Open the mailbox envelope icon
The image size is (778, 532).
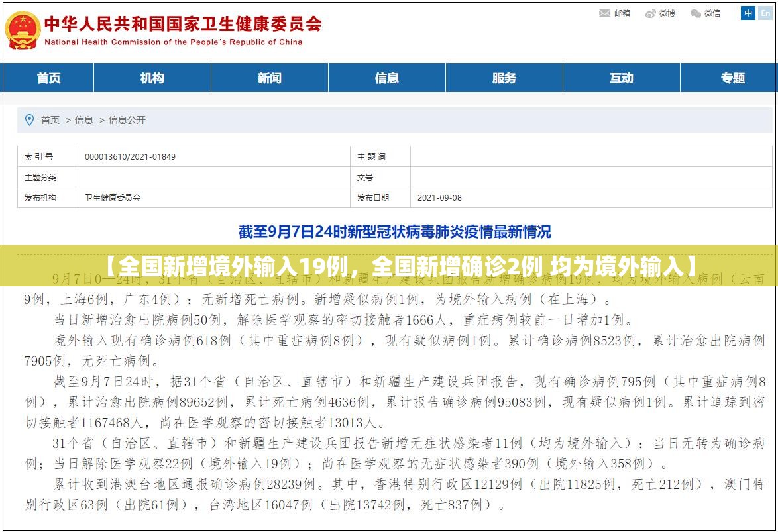604,13
